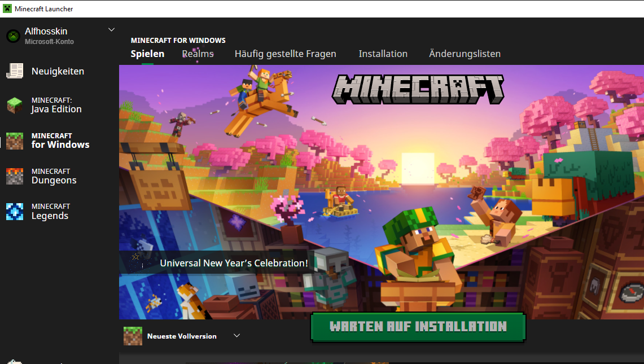Open the Universal New Year's Celebration banner
644x364 pixels.
234,262
